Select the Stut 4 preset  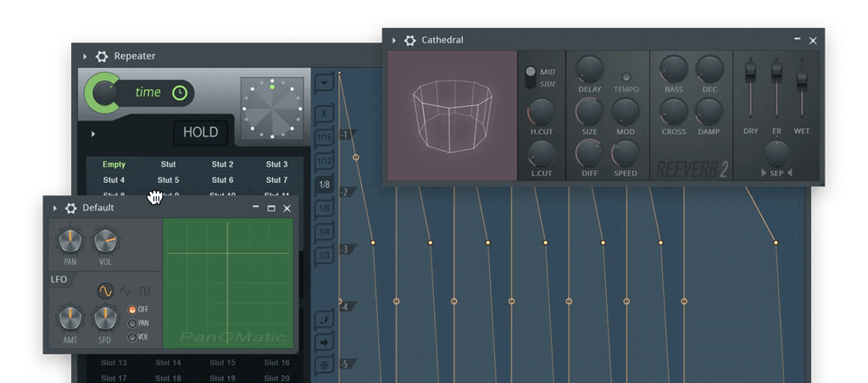[114, 180]
